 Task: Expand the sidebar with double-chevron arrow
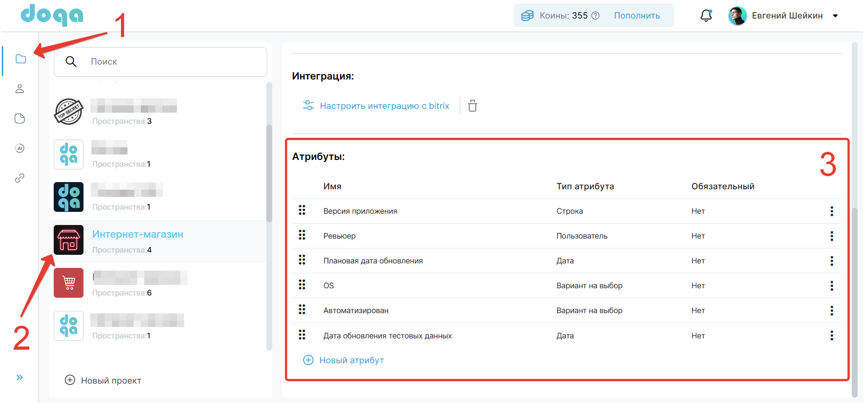point(20,377)
